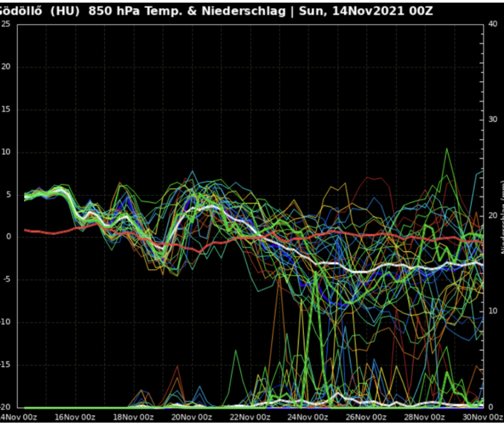Click the 18Nov 00z x-axis label
The image size is (504, 431).
pyautogui.click(x=132, y=417)
